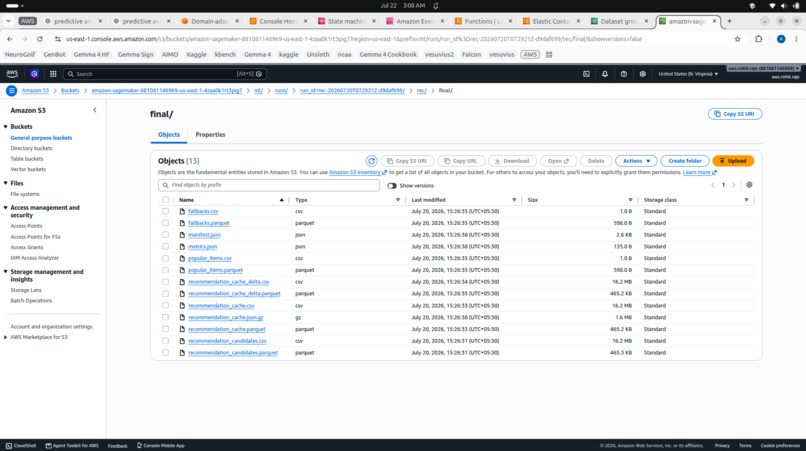
Task: Open browser extensions puzzle icon
Action: click(x=759, y=39)
